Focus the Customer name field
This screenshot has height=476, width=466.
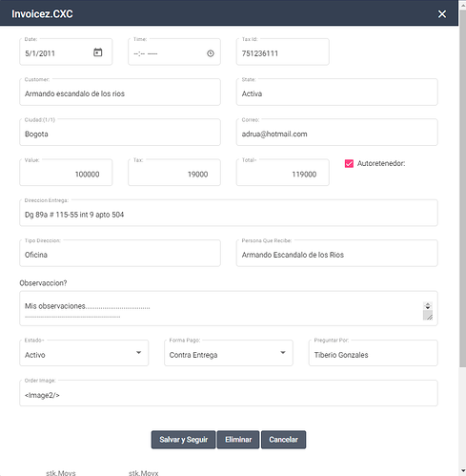(x=120, y=93)
